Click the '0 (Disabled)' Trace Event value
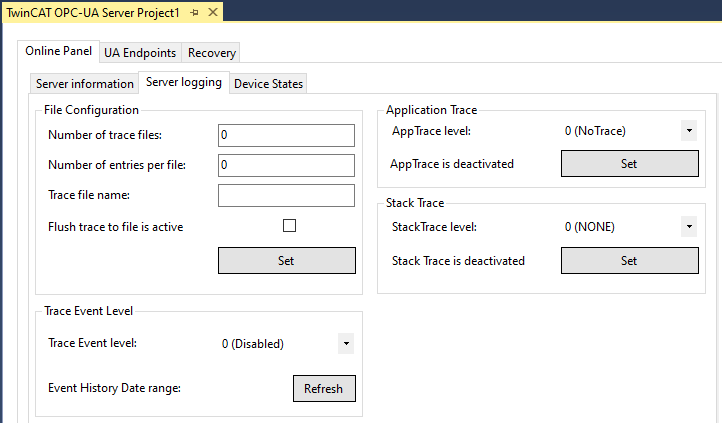 click(x=252, y=344)
